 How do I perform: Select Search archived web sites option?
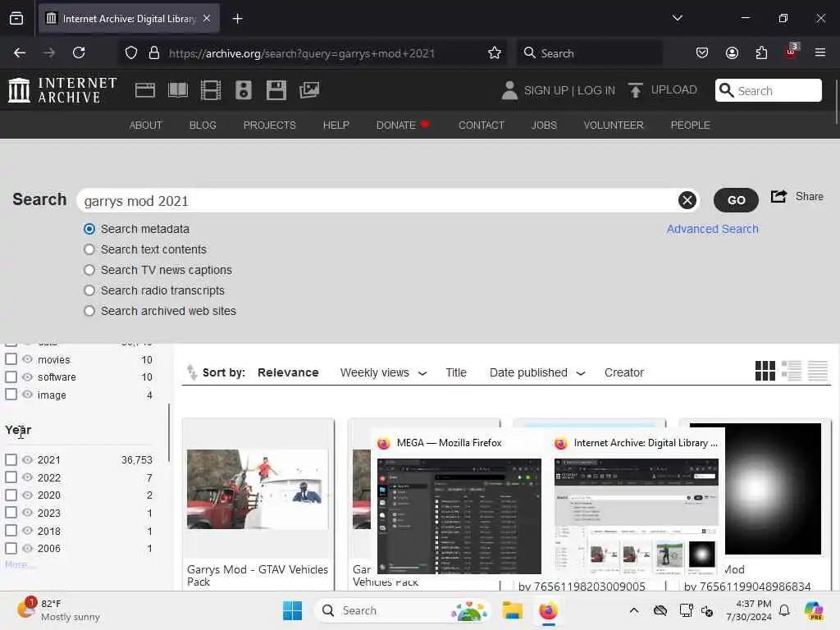(x=89, y=311)
